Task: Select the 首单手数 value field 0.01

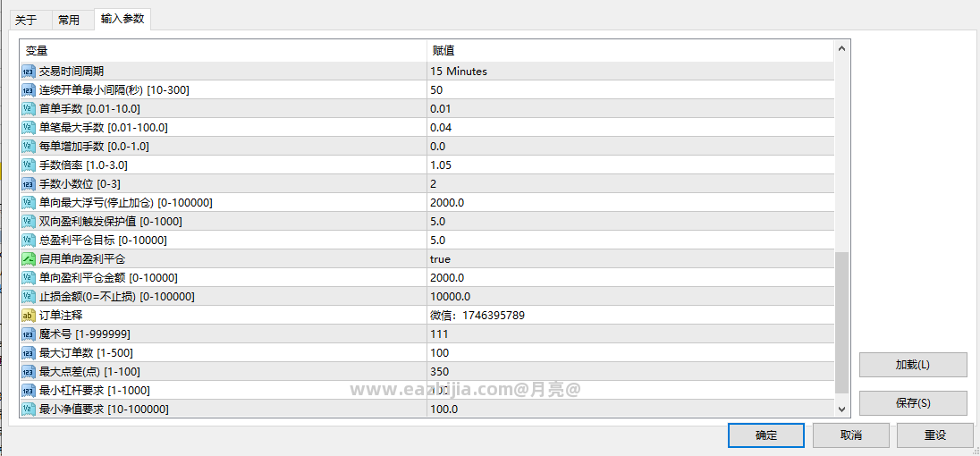Action: [630, 109]
